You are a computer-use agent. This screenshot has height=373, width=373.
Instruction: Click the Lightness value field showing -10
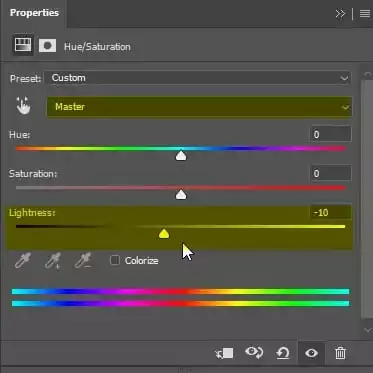(330, 212)
